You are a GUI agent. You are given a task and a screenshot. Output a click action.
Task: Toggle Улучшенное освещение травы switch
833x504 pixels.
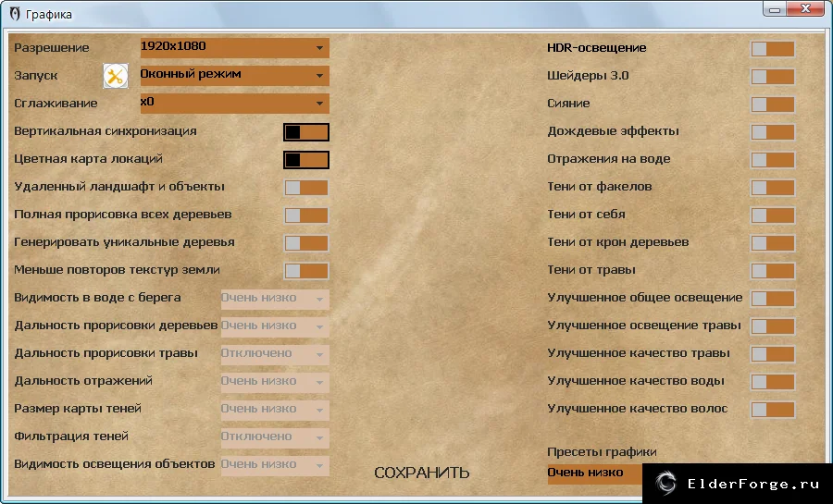[x=773, y=326]
